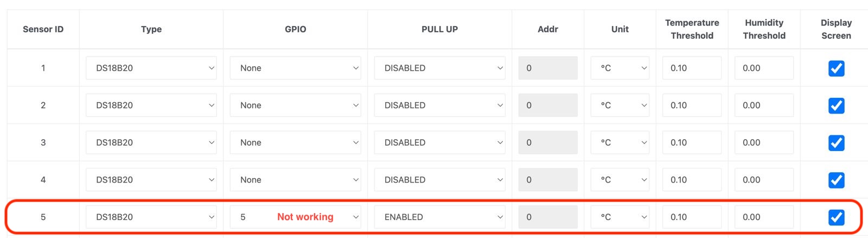Uncheck Display Screen for sensor 3
Viewport: 868px width, 238px height.
[x=836, y=143]
